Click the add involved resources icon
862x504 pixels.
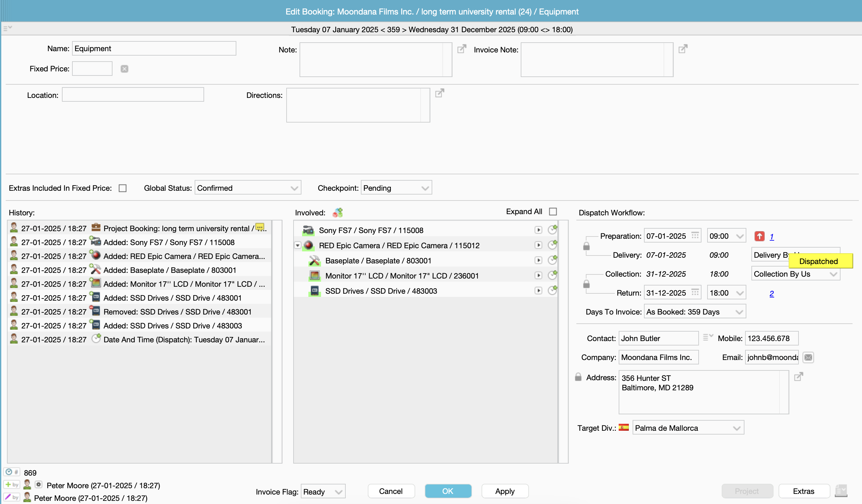pyautogui.click(x=337, y=213)
